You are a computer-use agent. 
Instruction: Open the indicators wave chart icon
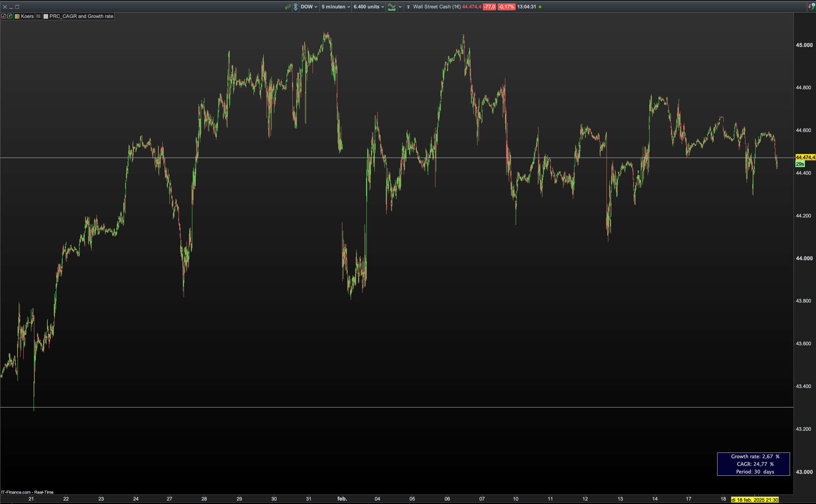[x=392, y=7]
